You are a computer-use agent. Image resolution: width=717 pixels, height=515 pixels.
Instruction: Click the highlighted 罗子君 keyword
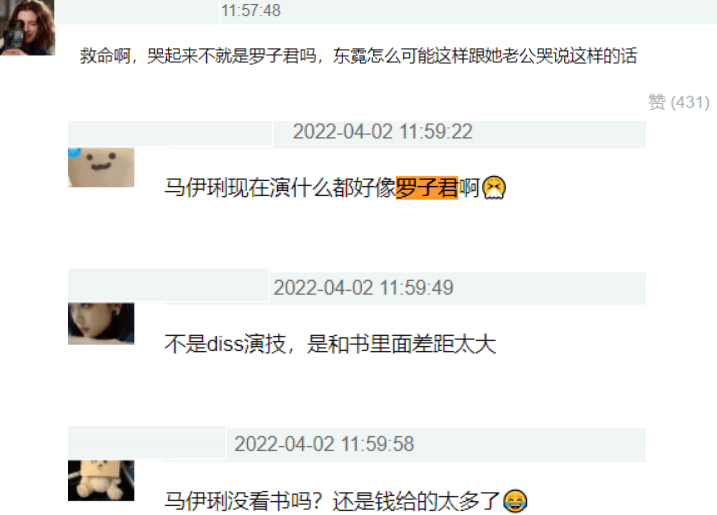tap(427, 188)
